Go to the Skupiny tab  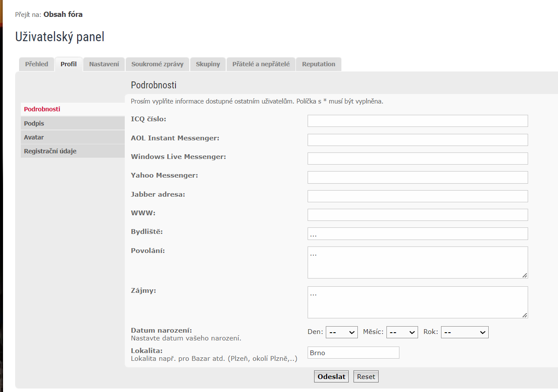click(x=208, y=64)
